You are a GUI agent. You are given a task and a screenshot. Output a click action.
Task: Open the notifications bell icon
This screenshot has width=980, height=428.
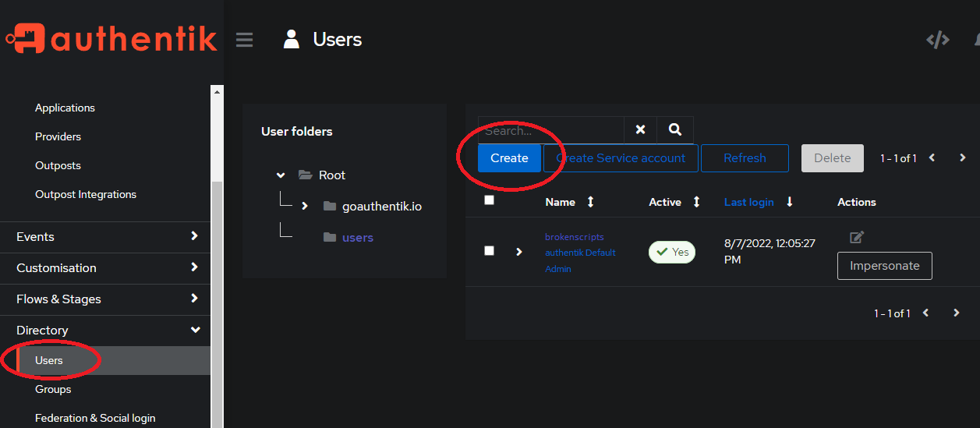pos(976,40)
